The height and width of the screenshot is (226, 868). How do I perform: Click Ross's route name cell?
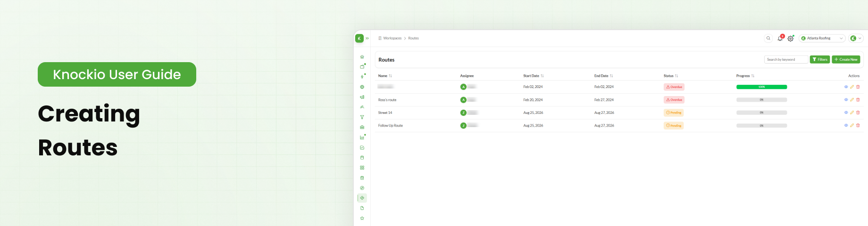coord(387,100)
